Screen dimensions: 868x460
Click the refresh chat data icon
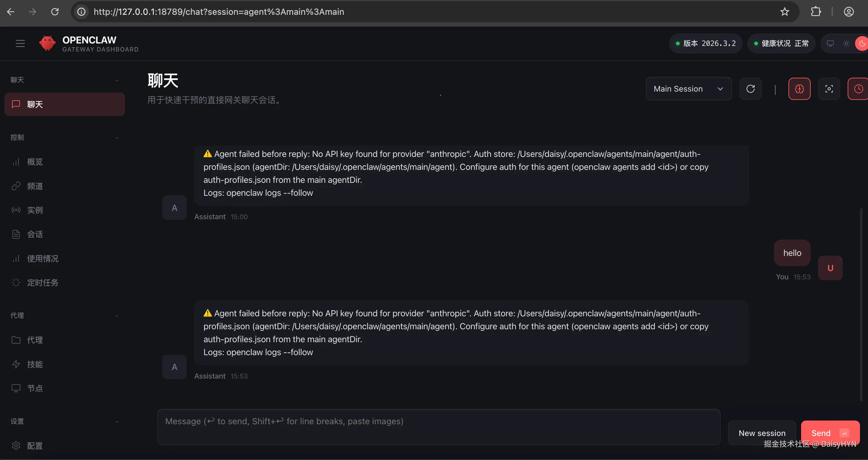750,89
